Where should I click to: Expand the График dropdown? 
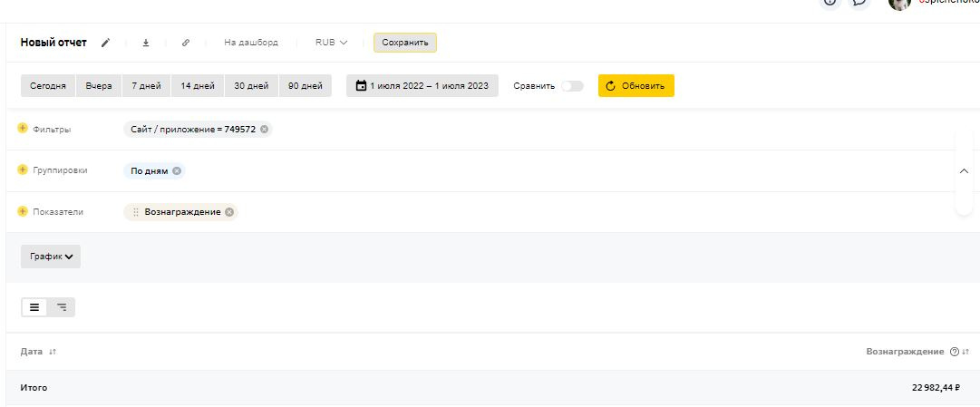[51, 257]
